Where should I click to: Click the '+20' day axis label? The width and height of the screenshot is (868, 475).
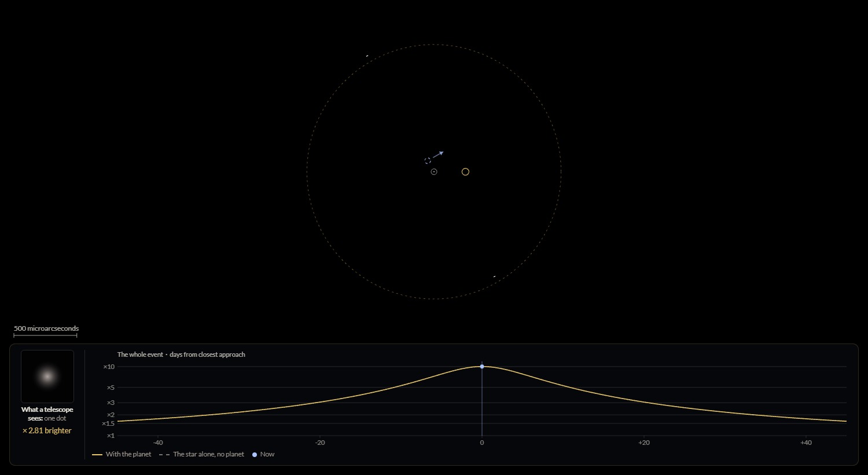[x=644, y=443]
